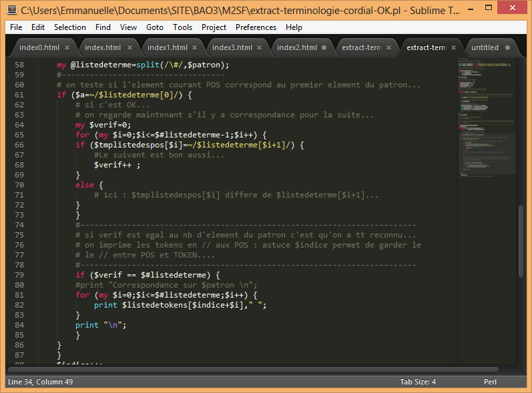Click line number 61 in gutter
The height and width of the screenshot is (393, 532).
(19, 95)
